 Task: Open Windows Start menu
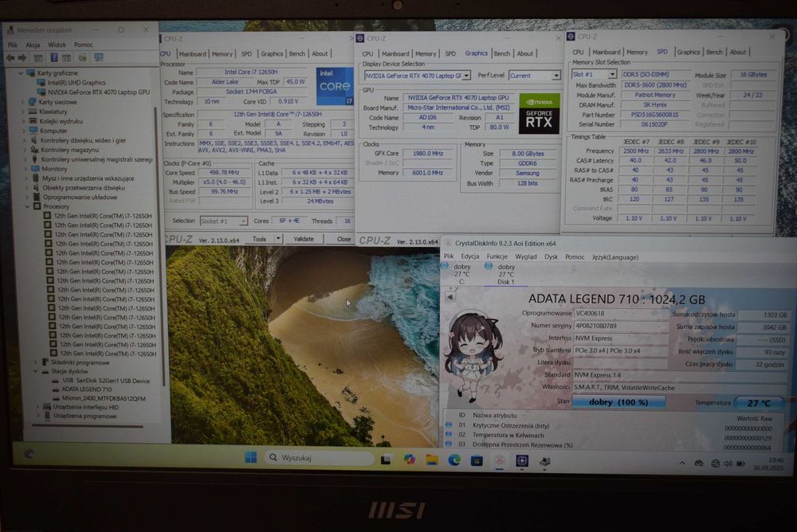click(x=250, y=458)
